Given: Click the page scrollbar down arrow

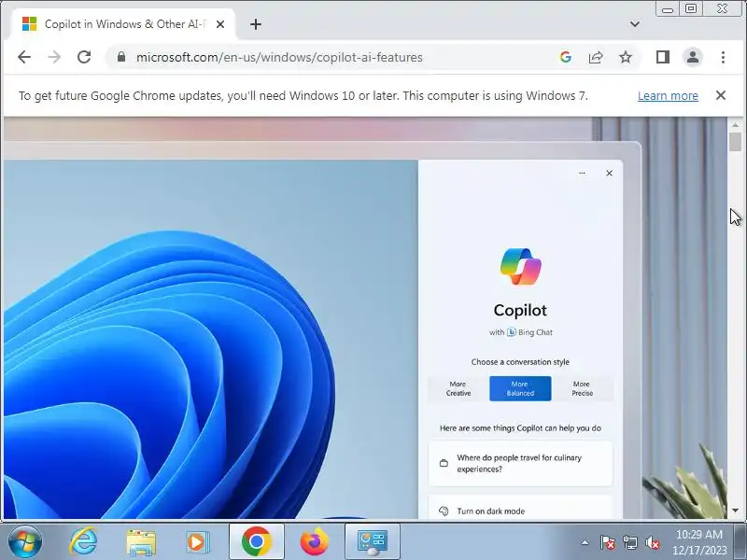Looking at the screenshot, I should point(735,511).
